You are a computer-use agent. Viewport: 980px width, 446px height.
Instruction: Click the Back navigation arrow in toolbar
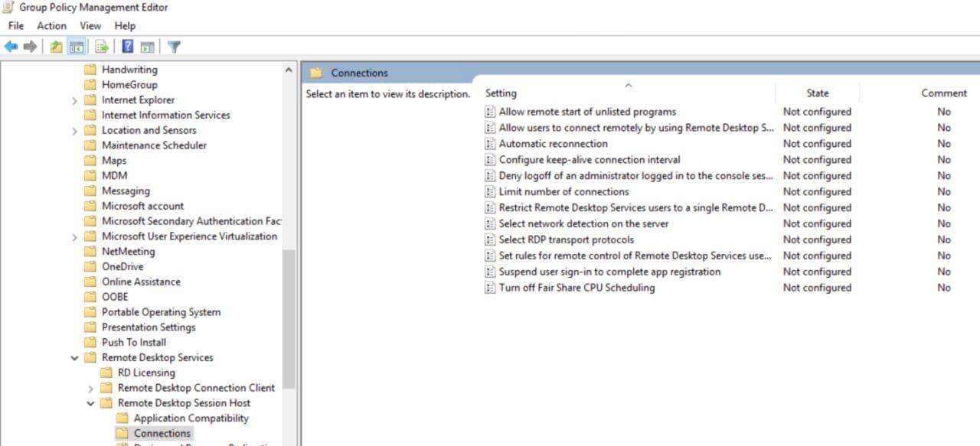click(11, 46)
